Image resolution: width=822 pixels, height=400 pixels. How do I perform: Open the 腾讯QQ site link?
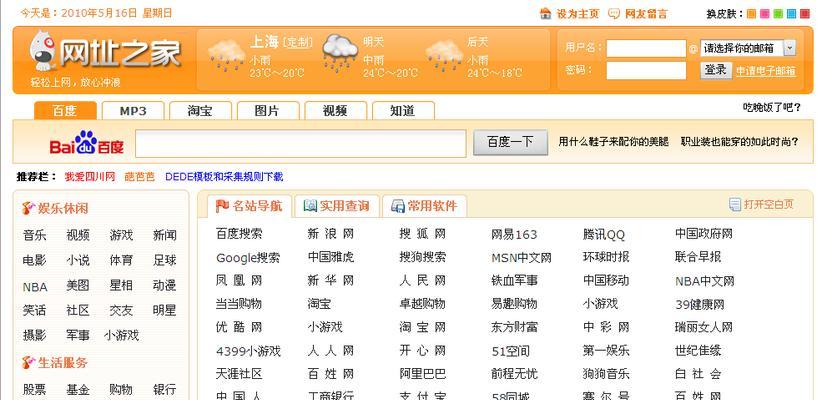point(604,235)
